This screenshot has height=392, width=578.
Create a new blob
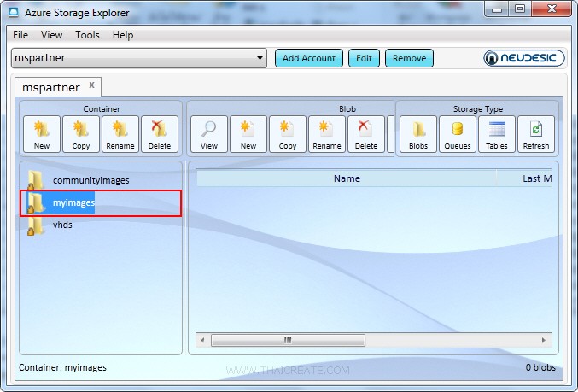248,134
